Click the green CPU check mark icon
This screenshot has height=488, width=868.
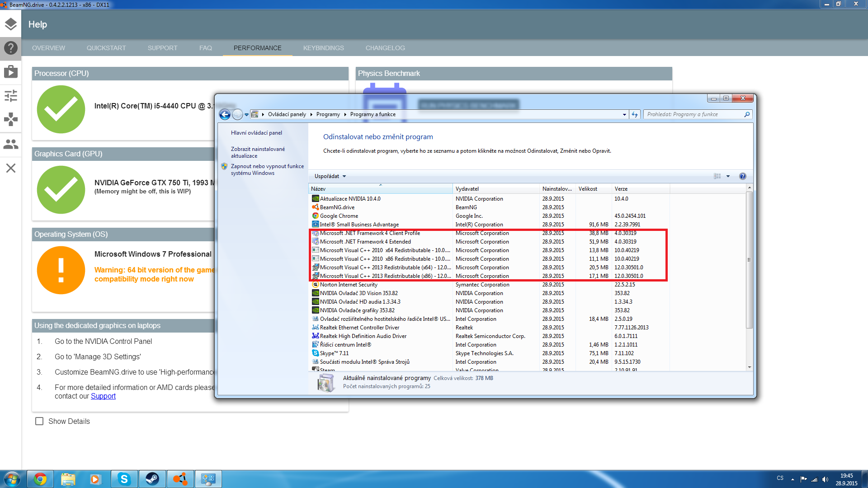(x=61, y=109)
